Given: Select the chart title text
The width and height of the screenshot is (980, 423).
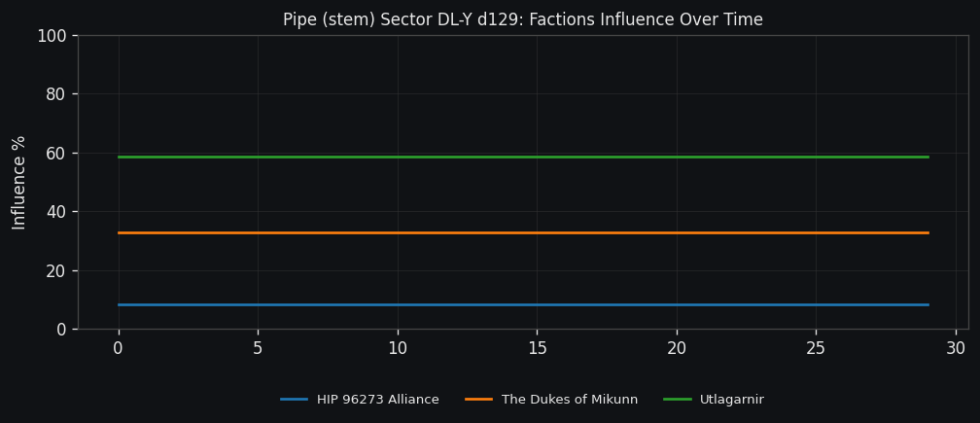Looking at the screenshot, I should [522, 19].
